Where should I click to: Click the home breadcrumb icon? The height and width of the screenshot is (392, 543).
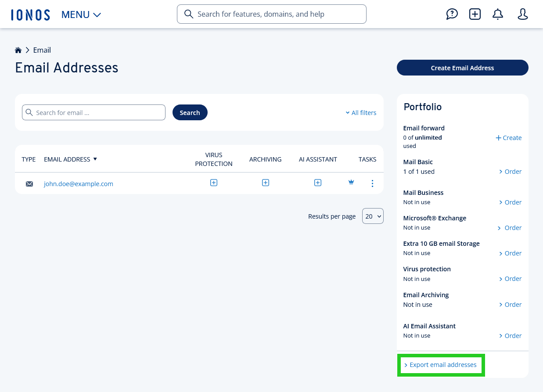click(x=18, y=50)
